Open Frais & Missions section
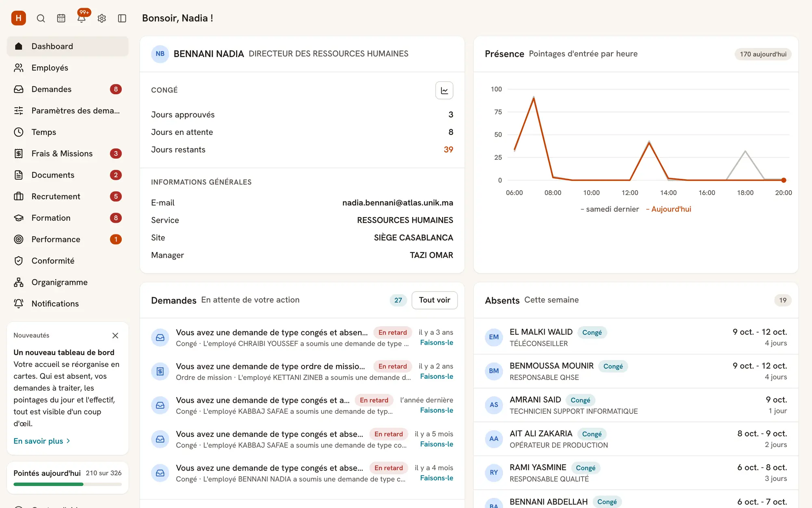Viewport: 812px width, 508px height. point(68,154)
